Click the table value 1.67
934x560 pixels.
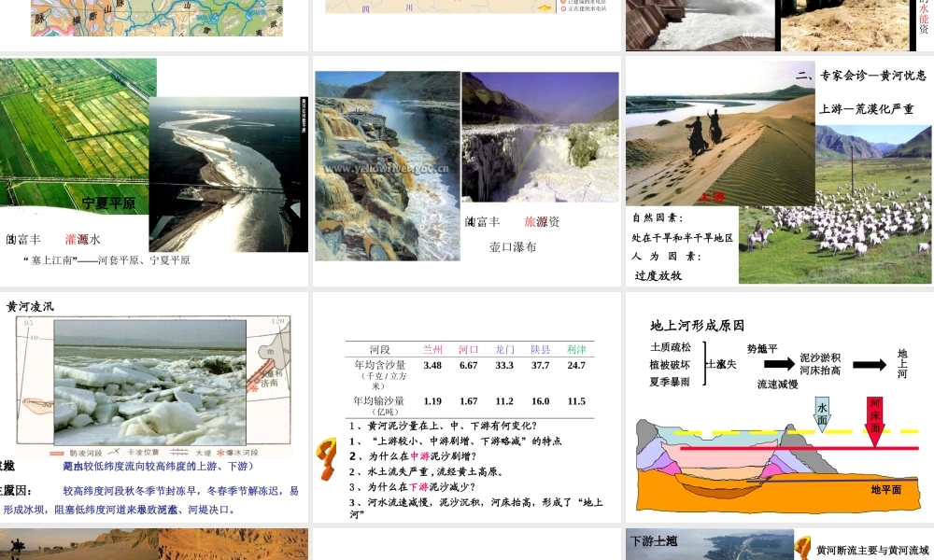coord(468,401)
